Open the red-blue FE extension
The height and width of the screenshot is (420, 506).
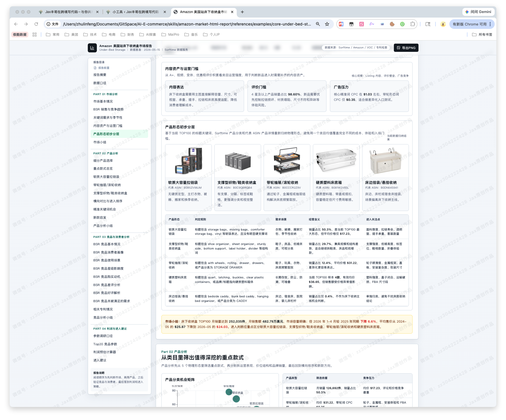pyautogui.click(x=341, y=24)
